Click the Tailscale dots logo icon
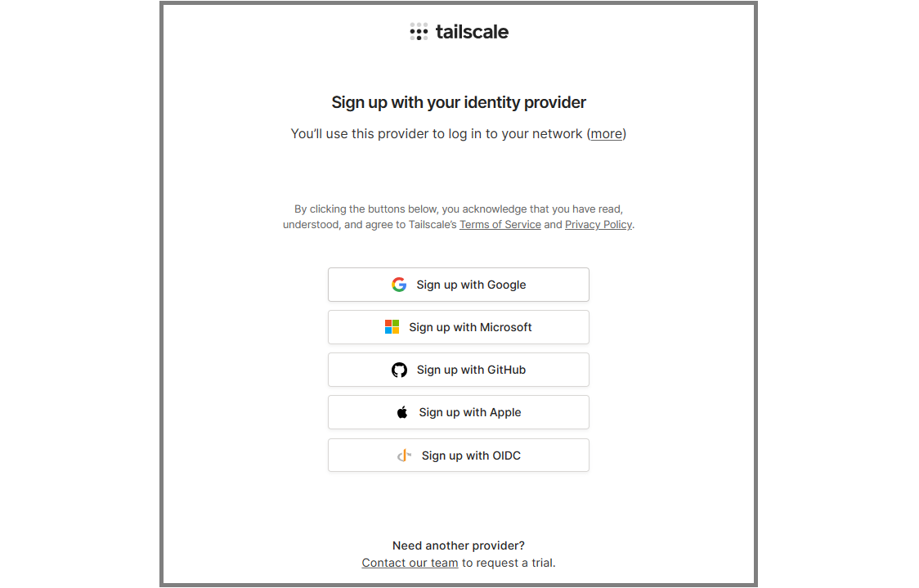The image size is (919, 588). (x=419, y=32)
